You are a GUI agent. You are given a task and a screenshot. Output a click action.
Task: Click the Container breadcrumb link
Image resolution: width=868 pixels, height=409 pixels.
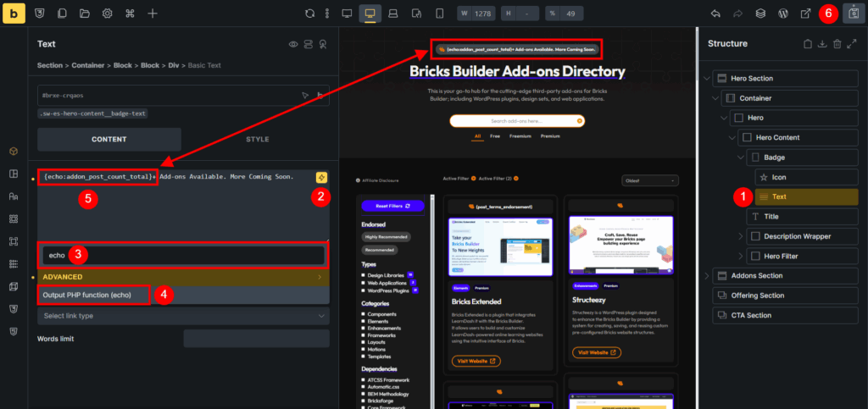(88, 65)
